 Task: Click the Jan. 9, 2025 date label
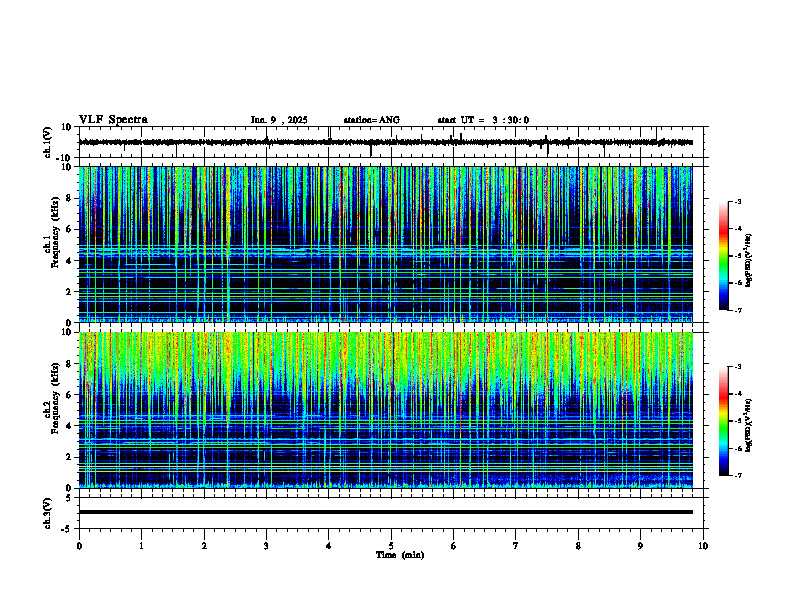click(x=279, y=120)
